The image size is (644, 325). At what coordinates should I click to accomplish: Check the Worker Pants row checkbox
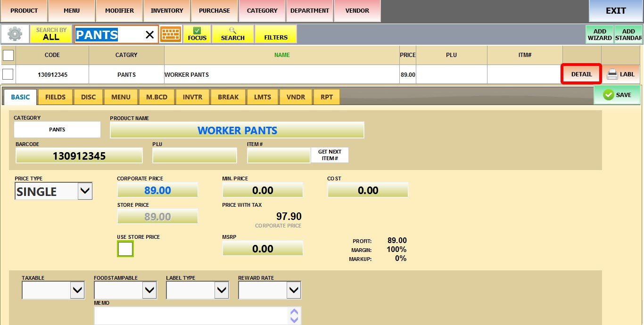[8, 74]
